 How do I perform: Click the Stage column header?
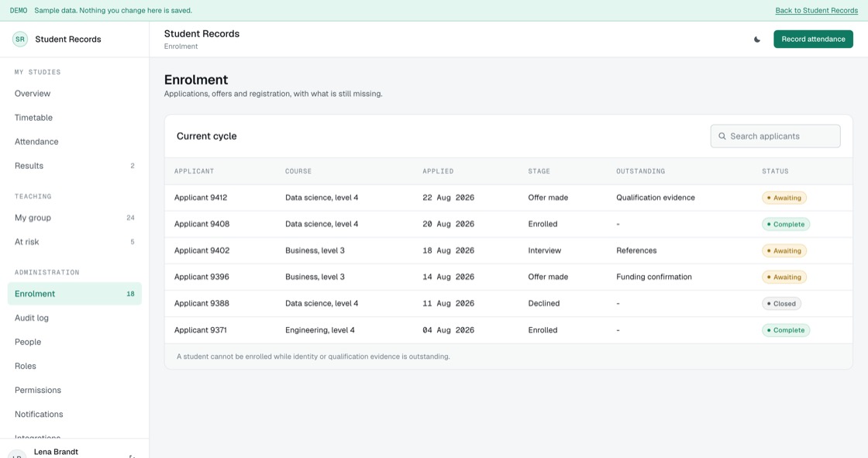(539, 171)
